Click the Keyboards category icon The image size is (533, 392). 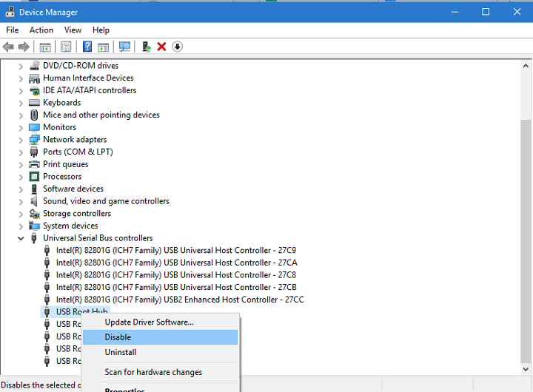click(34, 103)
